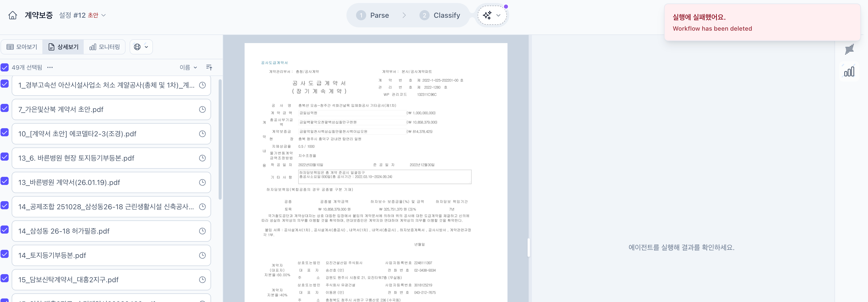This screenshot has height=302, width=868.
Task: Uncheck the 14_삼성동 26-18 허가필증.pdf checkbox
Action: (4, 230)
